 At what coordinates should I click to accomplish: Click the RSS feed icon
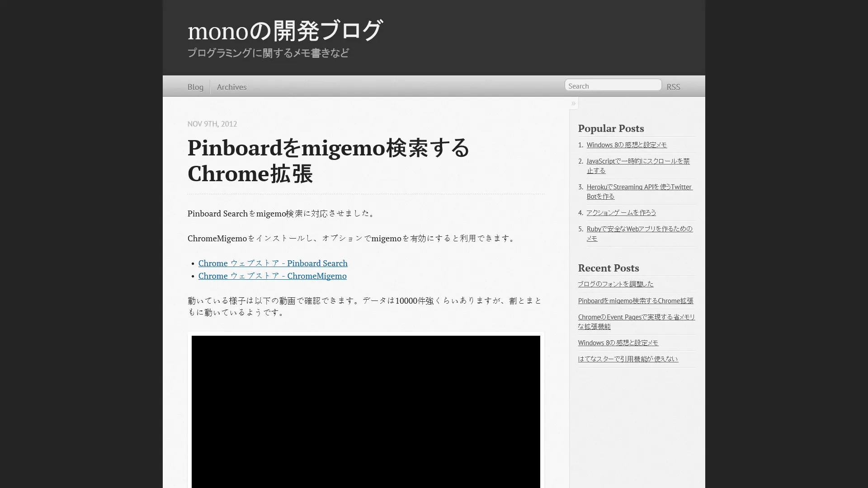[674, 86]
